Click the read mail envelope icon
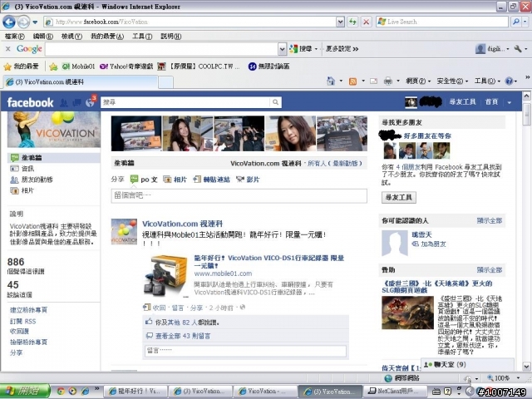The image size is (532, 399). (x=373, y=81)
